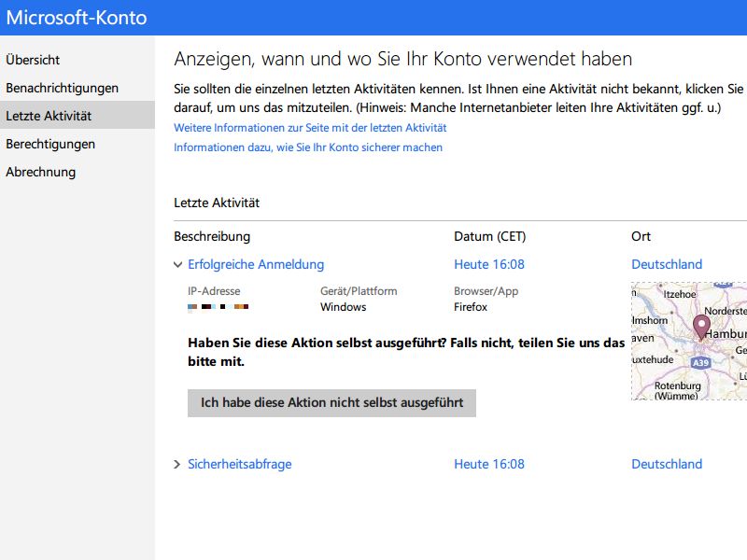Click Heute 16:08 date of Sicherheitsabfrage
747x560 pixels.
489,464
